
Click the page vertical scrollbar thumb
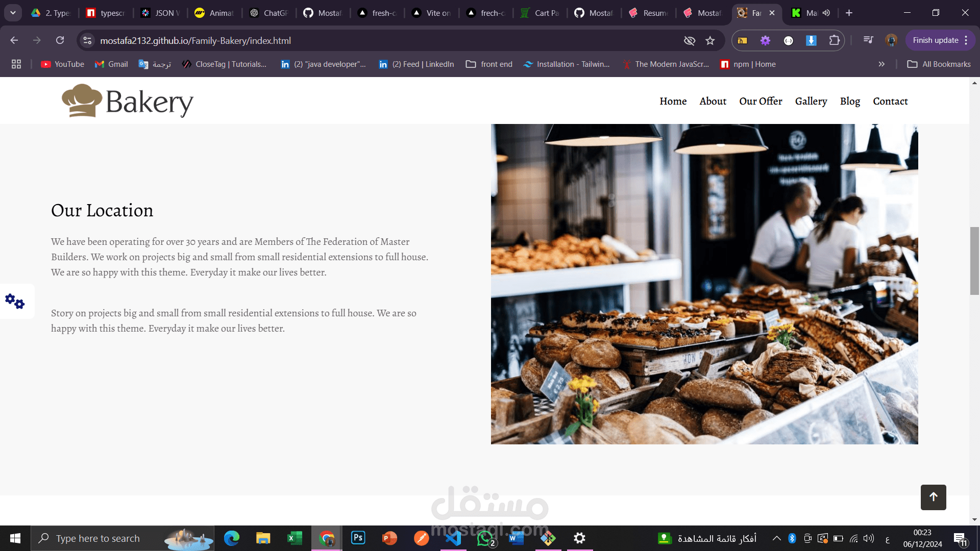[974, 260]
